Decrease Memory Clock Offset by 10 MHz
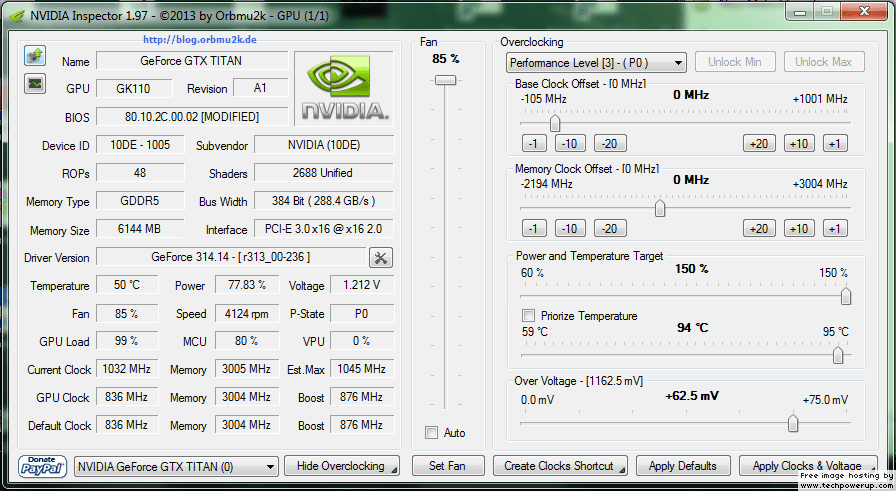 pyautogui.click(x=570, y=229)
